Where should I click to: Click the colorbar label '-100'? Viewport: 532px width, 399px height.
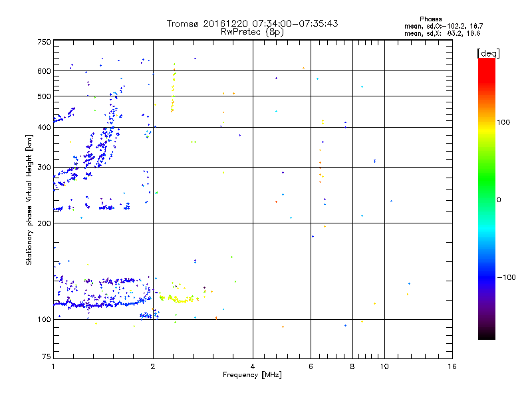click(x=506, y=277)
